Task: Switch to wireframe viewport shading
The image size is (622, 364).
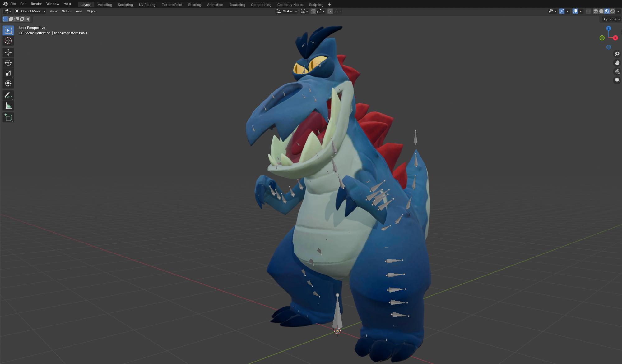Action: 596,11
